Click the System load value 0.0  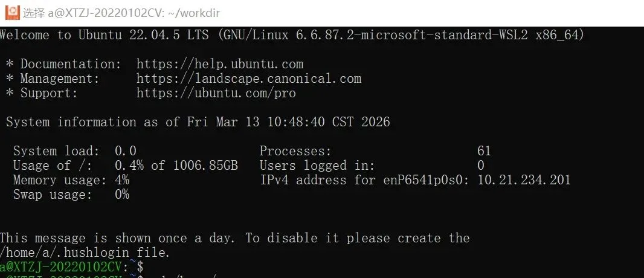click(126, 151)
